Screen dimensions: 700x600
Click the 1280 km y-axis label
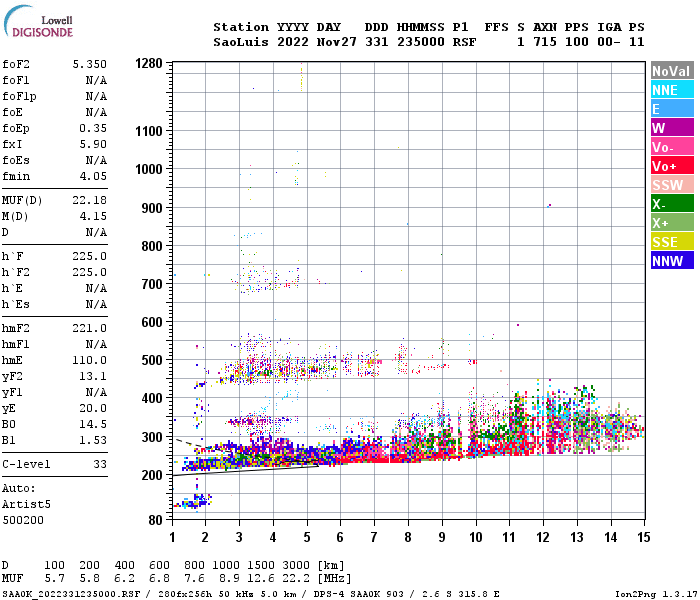[x=149, y=63]
